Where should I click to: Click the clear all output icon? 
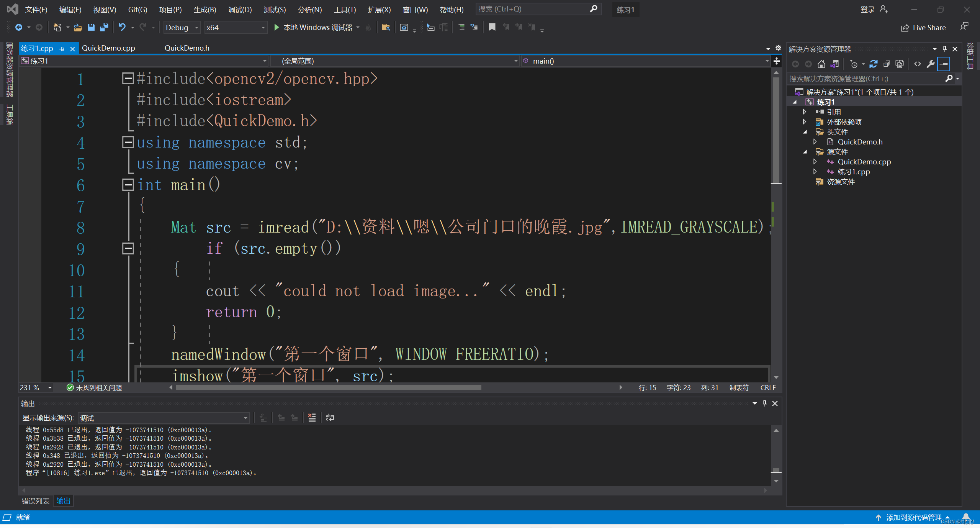pos(312,418)
